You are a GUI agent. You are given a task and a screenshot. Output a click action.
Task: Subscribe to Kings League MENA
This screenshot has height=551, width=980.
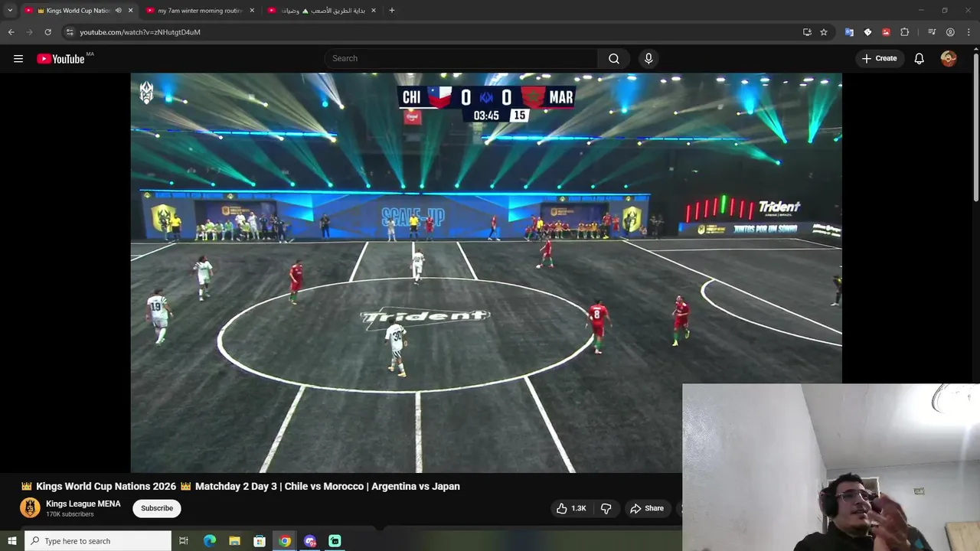[x=157, y=508]
